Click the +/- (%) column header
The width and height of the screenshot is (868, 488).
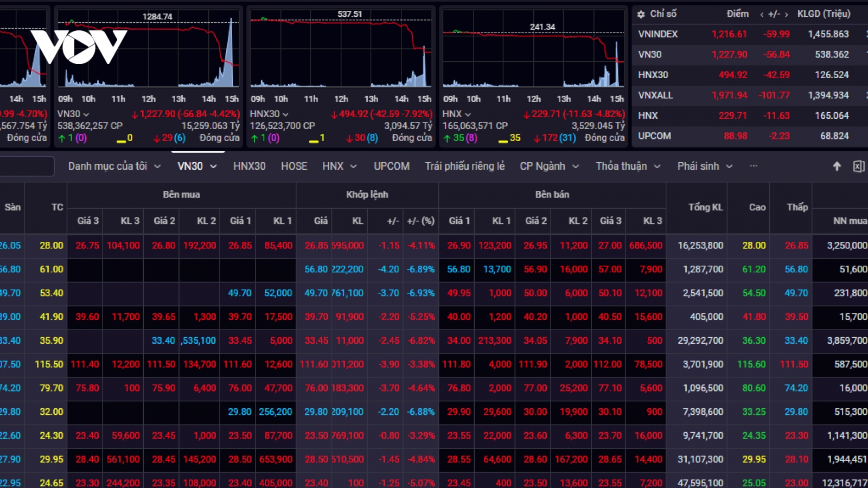(421, 221)
